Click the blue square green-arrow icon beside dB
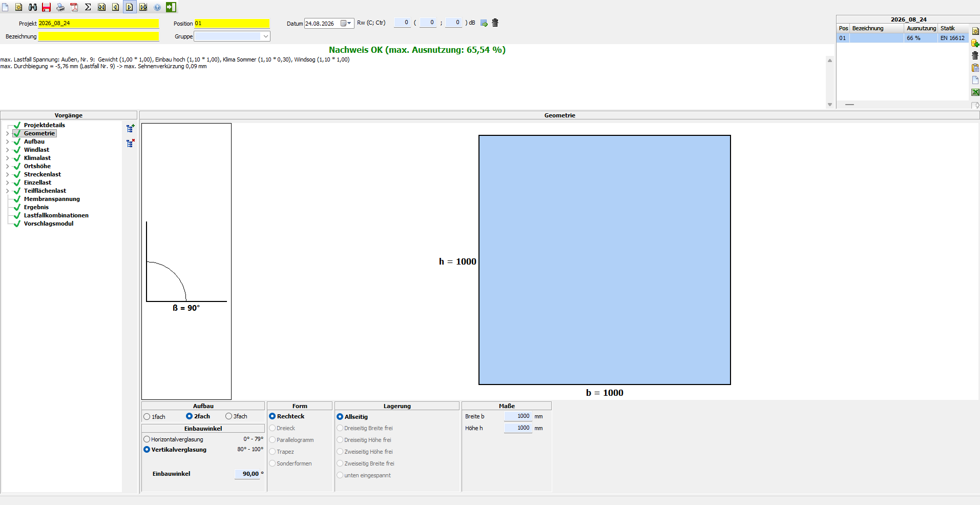The width and height of the screenshot is (980, 505). pos(484,23)
